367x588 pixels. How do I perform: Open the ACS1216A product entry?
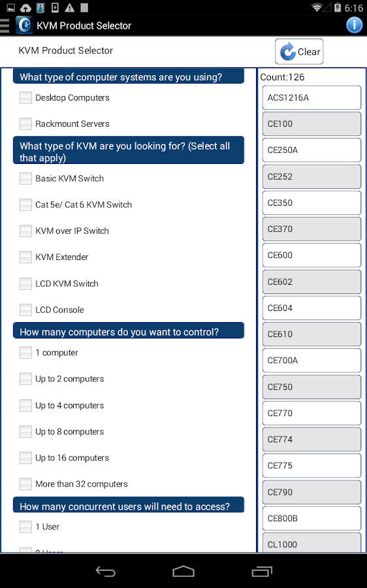(x=311, y=97)
